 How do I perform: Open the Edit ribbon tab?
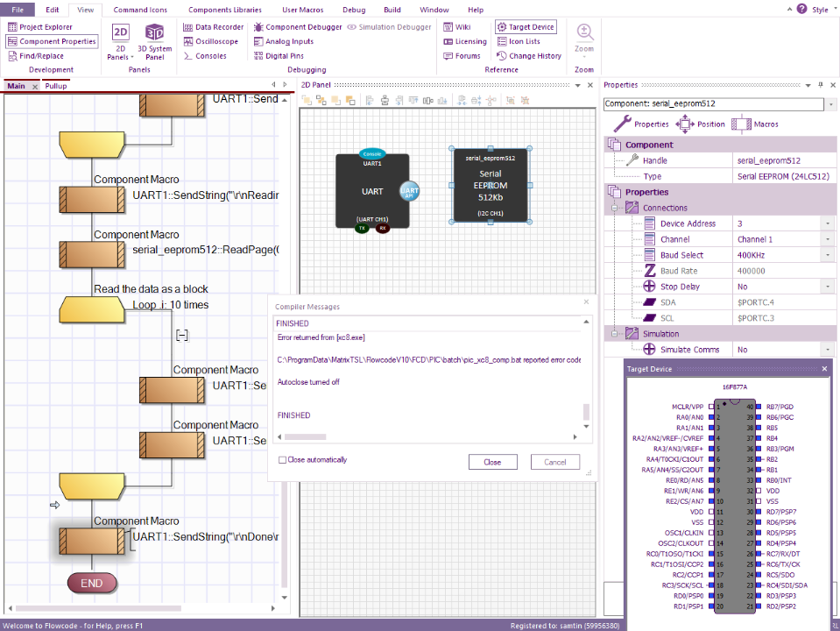(53, 10)
